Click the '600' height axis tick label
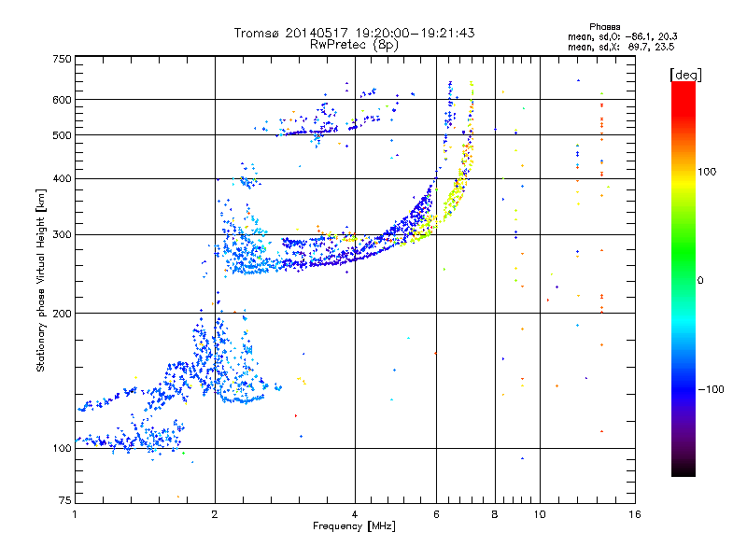The height and width of the screenshot is (560, 747). (62, 100)
